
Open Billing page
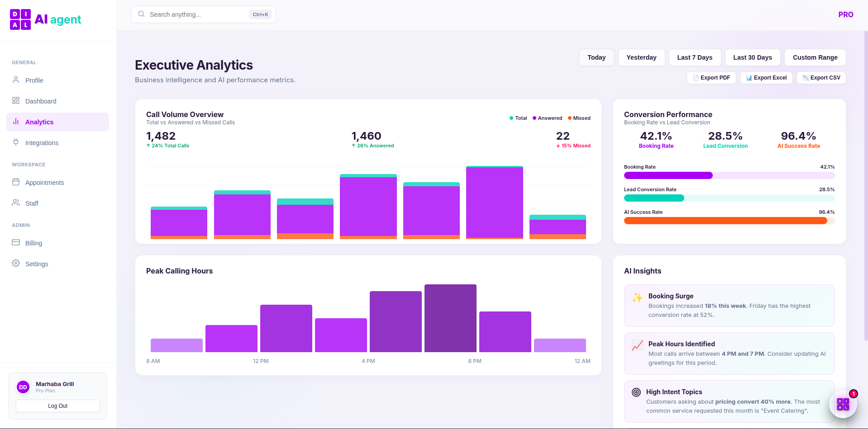(57, 243)
